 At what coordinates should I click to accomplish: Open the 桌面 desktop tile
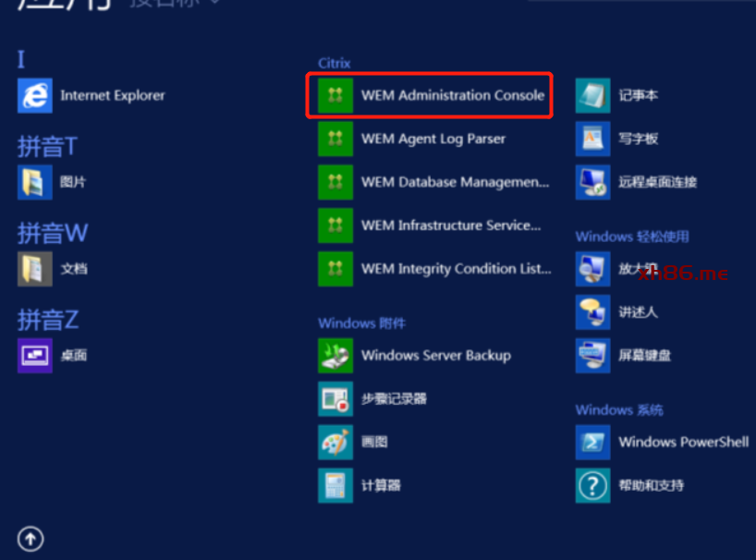(35, 356)
